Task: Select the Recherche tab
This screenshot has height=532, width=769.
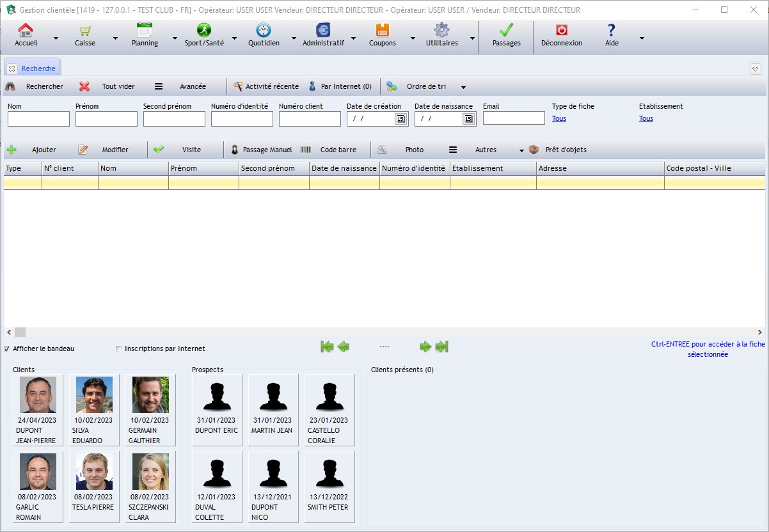Action: pyautogui.click(x=38, y=68)
